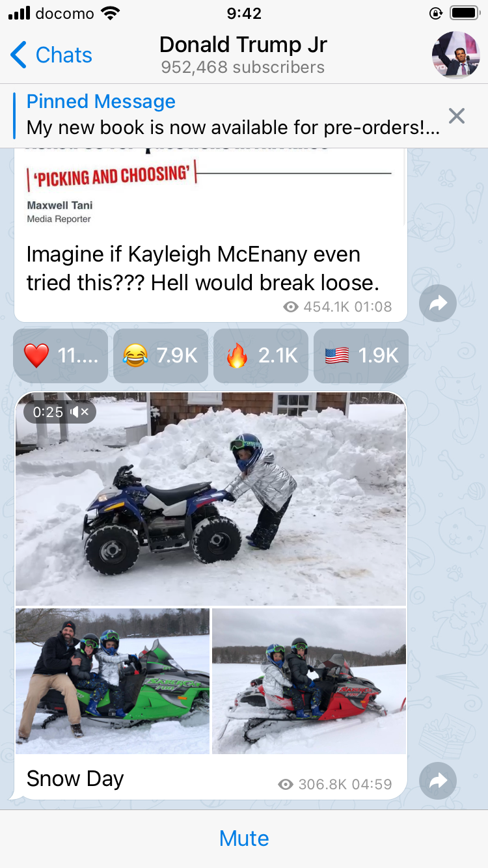Screen dimensions: 488x868
Task: Toggle the heart reaction
Action: 61,355
